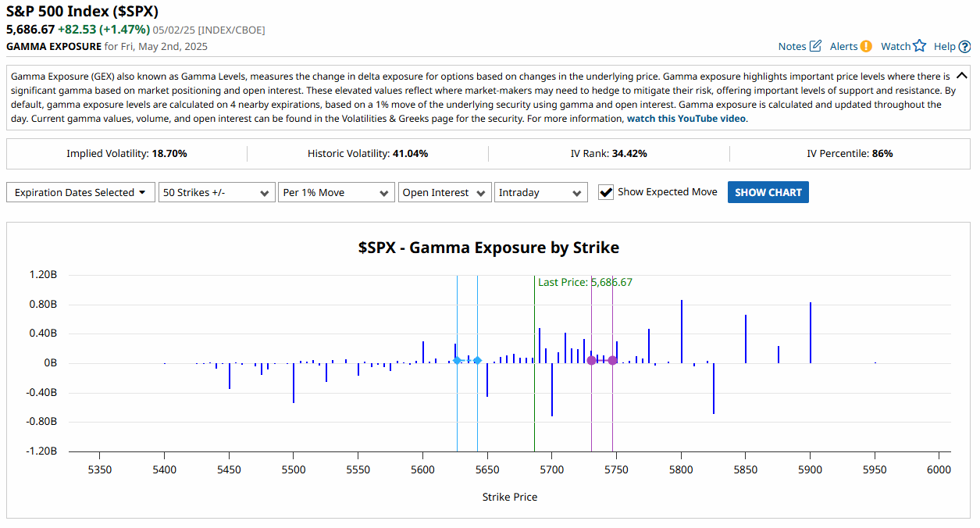Click the Watch link

(x=896, y=46)
